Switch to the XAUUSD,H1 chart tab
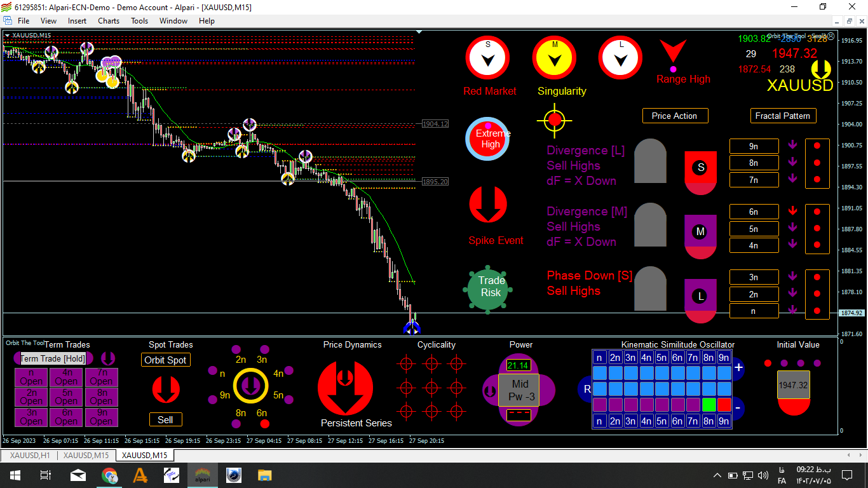Screen dimensions: 868x488 (30, 456)
